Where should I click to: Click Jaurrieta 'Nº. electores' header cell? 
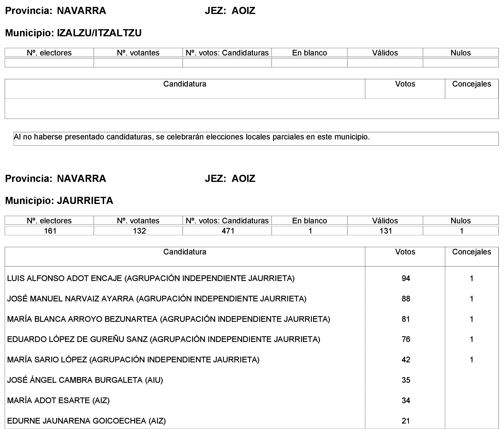coord(49,221)
